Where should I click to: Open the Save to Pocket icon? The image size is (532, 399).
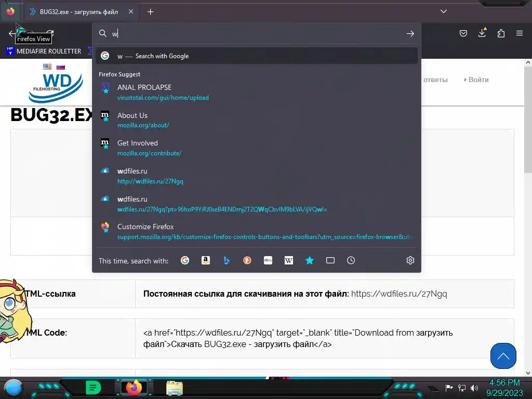pyautogui.click(x=463, y=33)
